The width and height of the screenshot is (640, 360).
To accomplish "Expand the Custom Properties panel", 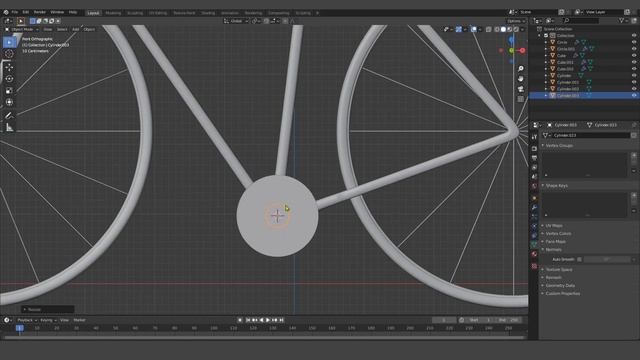I will pos(562,293).
